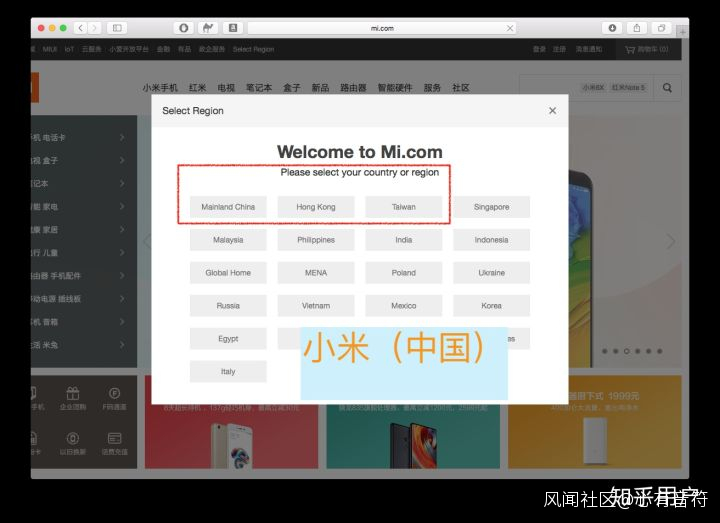Stop loading with address bar X

pos(510,28)
